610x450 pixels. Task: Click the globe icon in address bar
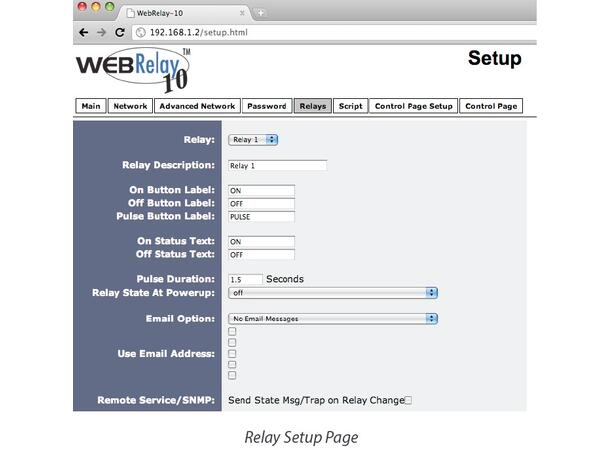(140, 33)
